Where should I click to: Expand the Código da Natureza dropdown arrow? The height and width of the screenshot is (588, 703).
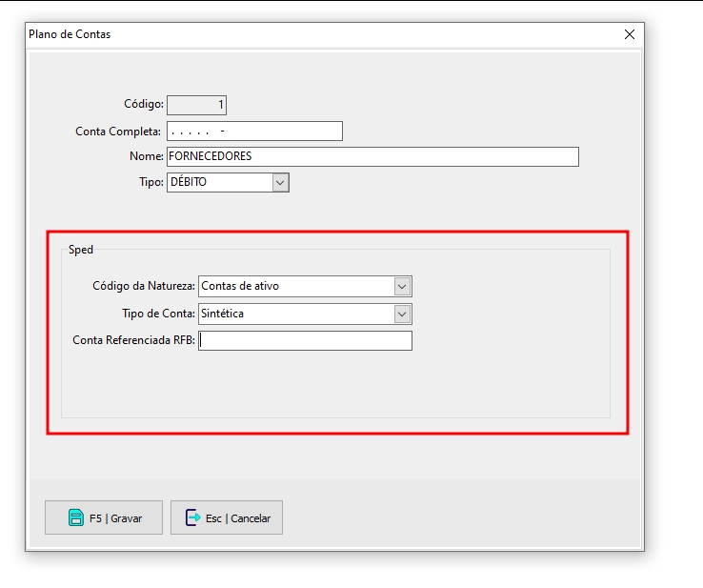tap(402, 286)
